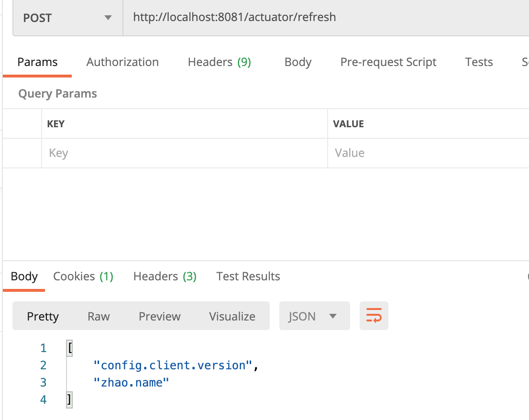Switch to the Params tab
Screen dimensions: 529x420
(x=37, y=62)
